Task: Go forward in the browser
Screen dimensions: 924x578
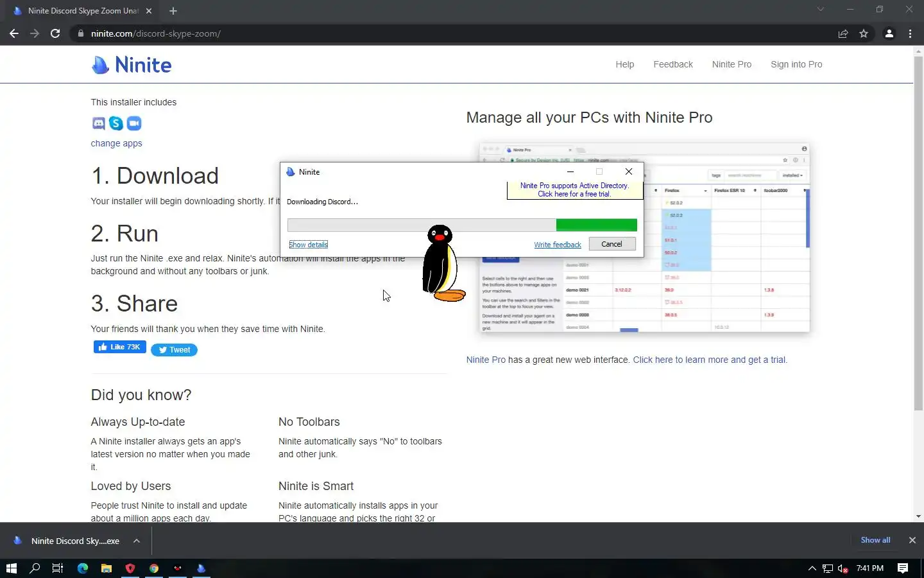Action: tap(35, 33)
